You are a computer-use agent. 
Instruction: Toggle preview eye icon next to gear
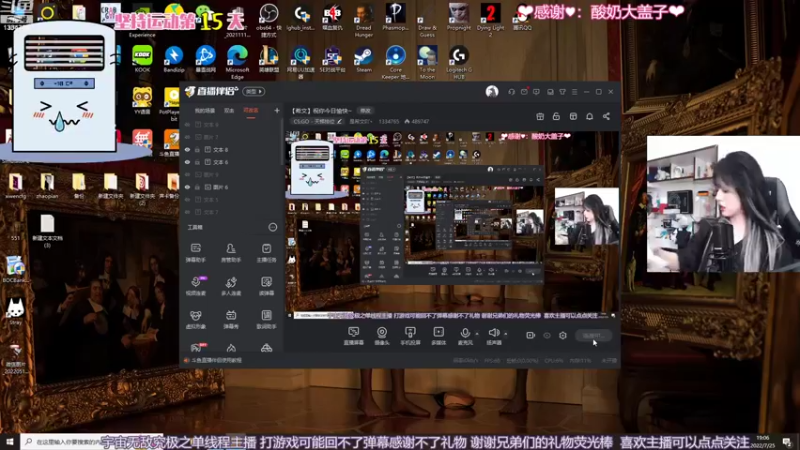pos(547,335)
